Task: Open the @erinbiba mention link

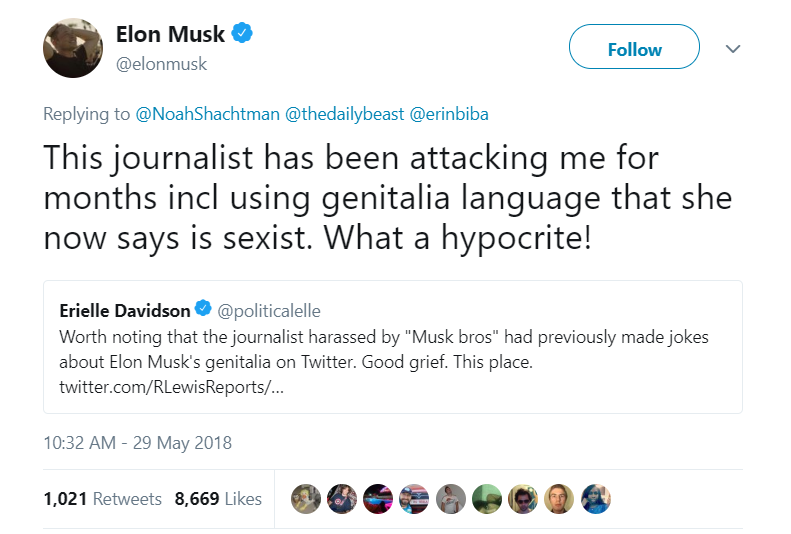Action: pyautogui.click(x=449, y=114)
